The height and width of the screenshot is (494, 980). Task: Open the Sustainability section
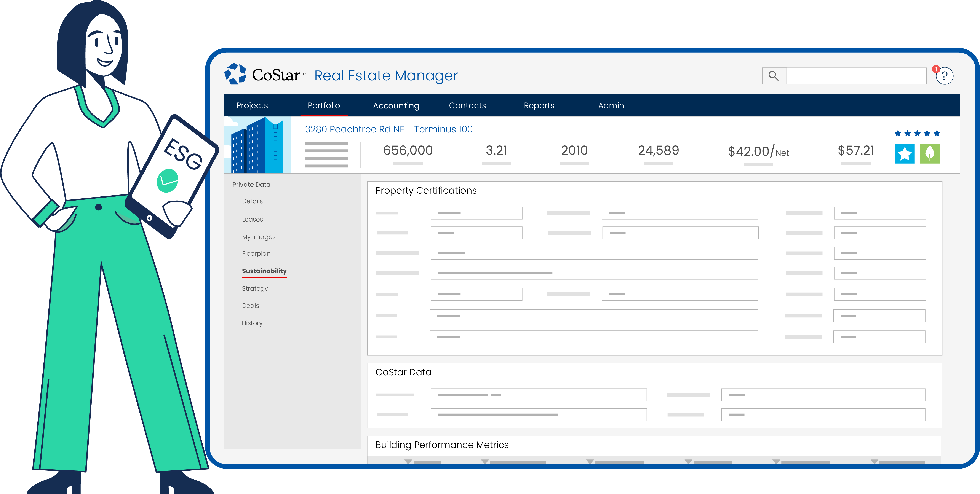pos(264,271)
